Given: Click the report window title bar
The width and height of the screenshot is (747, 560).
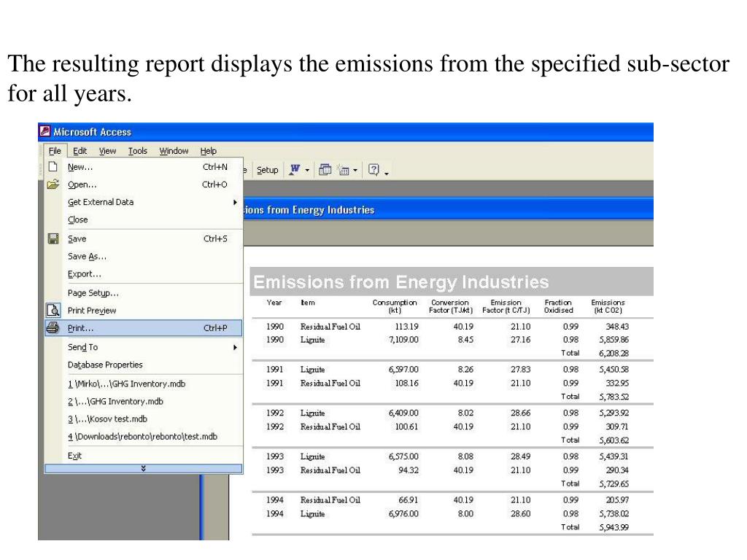Looking at the screenshot, I should (448, 209).
